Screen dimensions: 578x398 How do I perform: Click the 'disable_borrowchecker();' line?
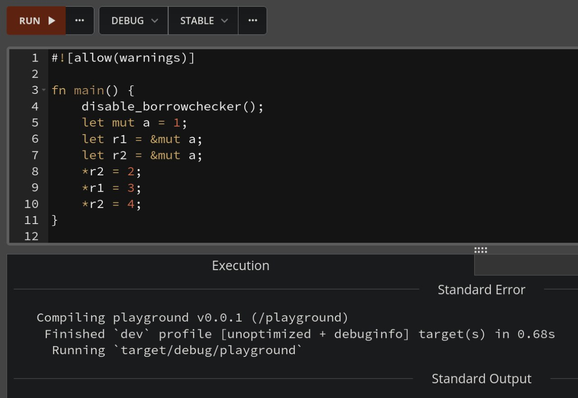pos(173,107)
